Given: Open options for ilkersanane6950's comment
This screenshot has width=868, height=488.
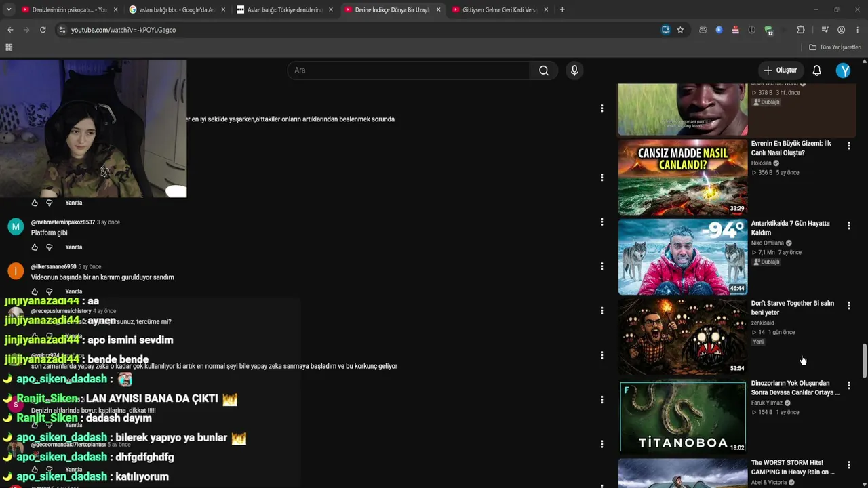Looking at the screenshot, I should (601, 266).
